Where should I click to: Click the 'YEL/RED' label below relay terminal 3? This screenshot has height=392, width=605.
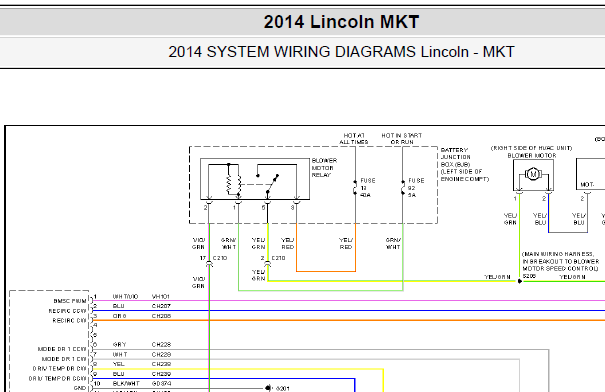point(287,243)
